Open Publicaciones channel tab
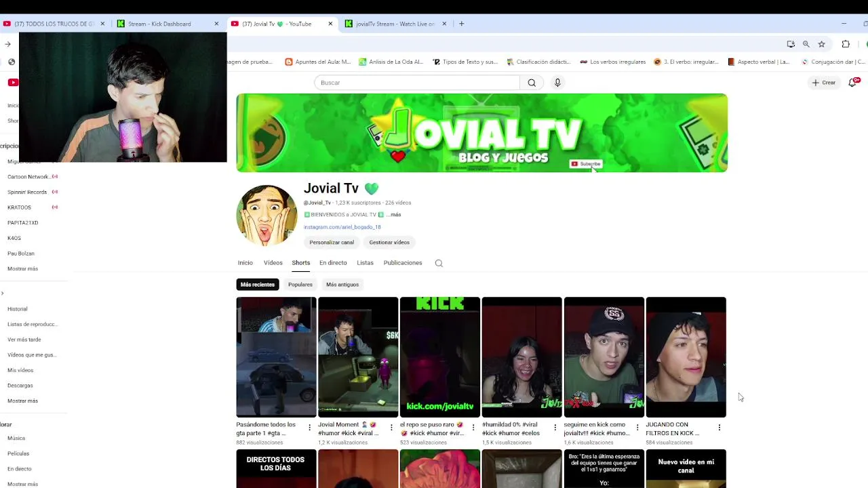Screen dimensions: 868x488 (403, 263)
